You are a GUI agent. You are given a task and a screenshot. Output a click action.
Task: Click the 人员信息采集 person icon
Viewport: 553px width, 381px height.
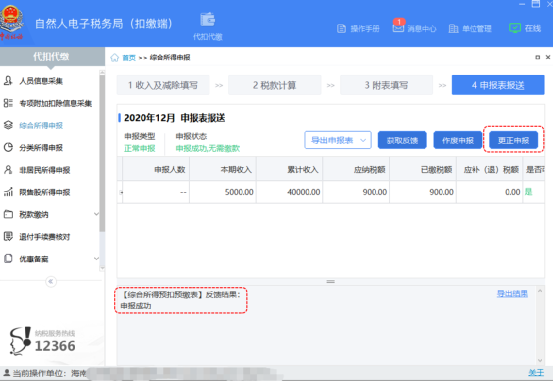8,81
